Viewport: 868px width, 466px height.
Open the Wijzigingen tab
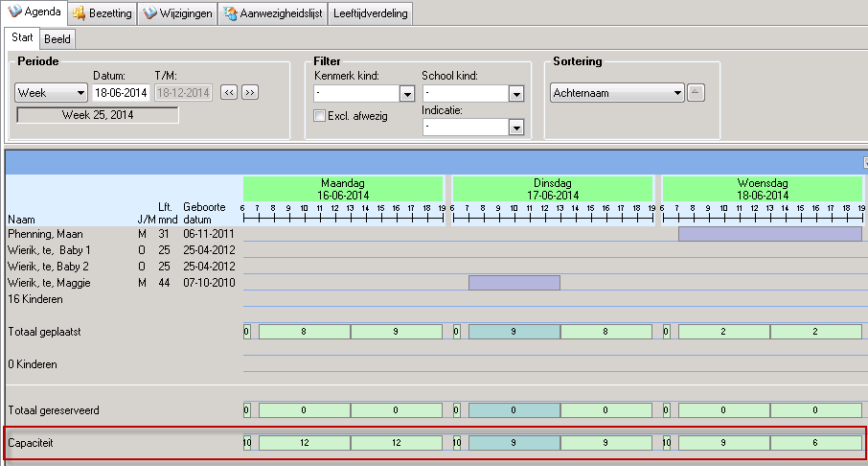(x=176, y=13)
